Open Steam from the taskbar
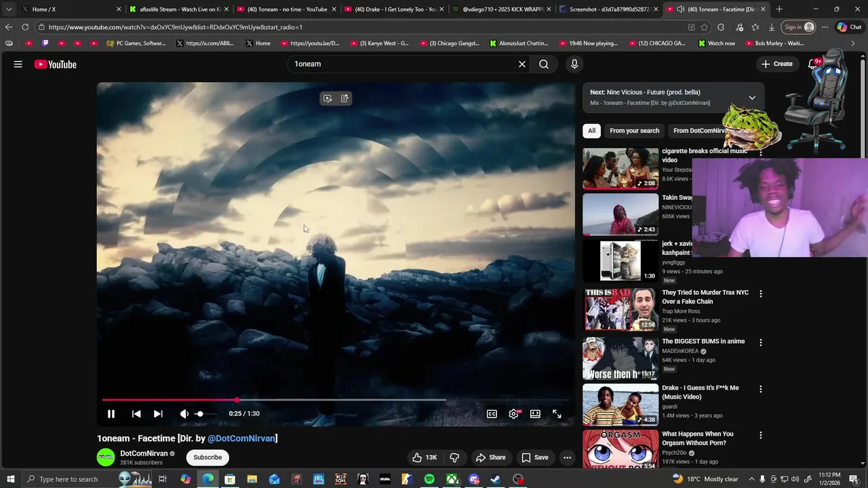The width and height of the screenshot is (868, 488). point(496,479)
